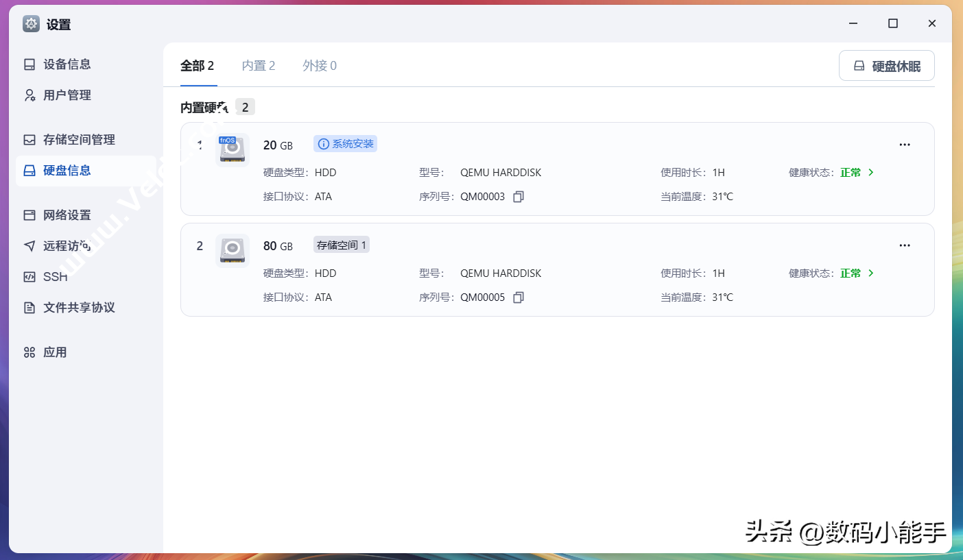
Task: Open 应用 section in sidebar
Action: tap(55, 352)
